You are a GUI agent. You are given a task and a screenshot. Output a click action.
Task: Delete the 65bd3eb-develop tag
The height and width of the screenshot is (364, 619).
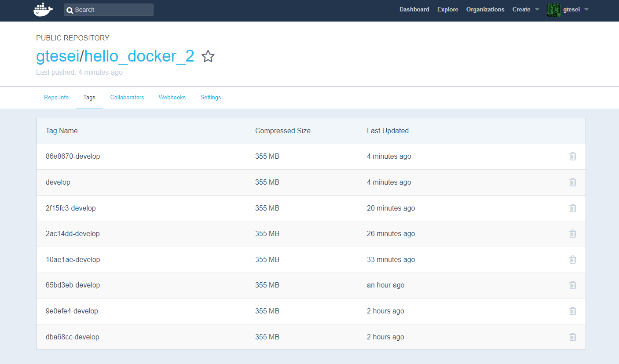[x=572, y=285]
